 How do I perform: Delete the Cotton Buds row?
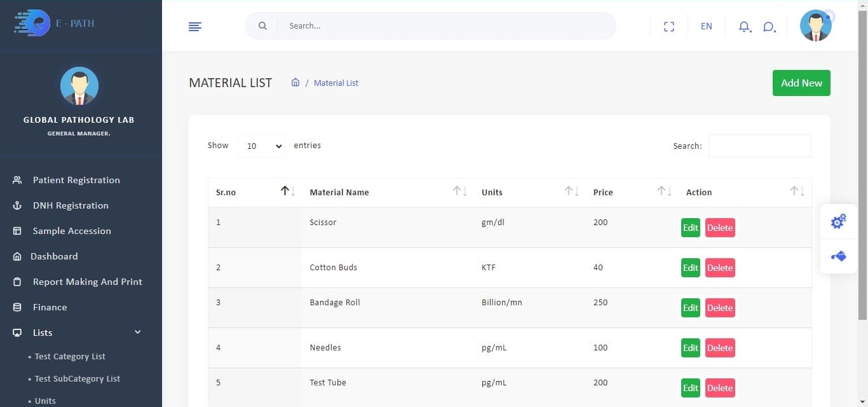click(x=719, y=268)
